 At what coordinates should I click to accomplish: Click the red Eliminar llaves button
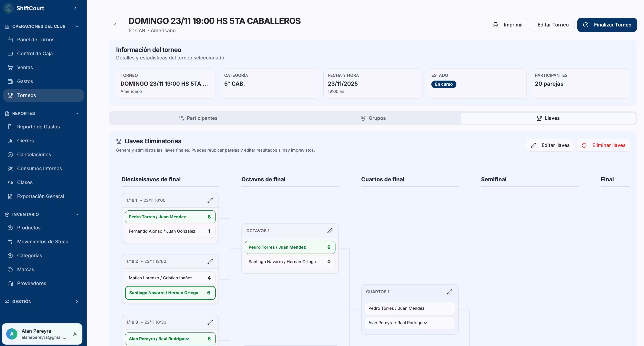click(x=603, y=145)
